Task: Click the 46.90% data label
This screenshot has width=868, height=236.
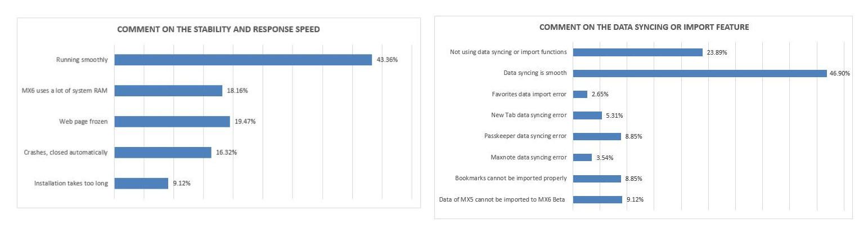Action: [x=839, y=73]
